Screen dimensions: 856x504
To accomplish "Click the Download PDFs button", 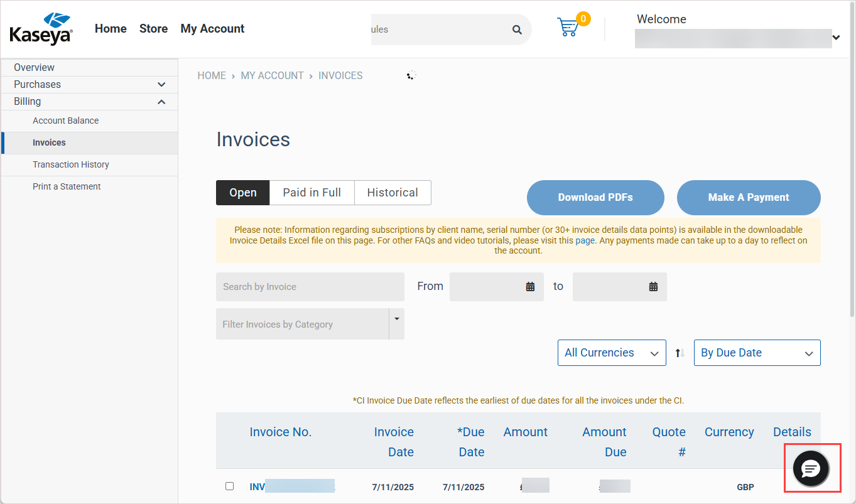I will (x=595, y=198).
